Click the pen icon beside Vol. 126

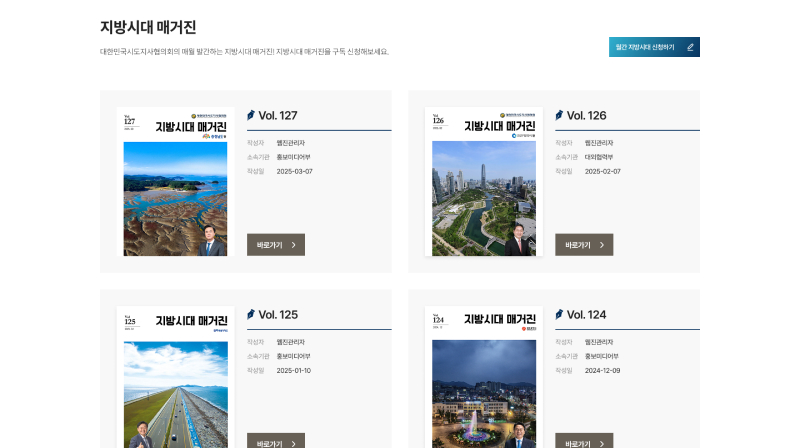coord(559,115)
